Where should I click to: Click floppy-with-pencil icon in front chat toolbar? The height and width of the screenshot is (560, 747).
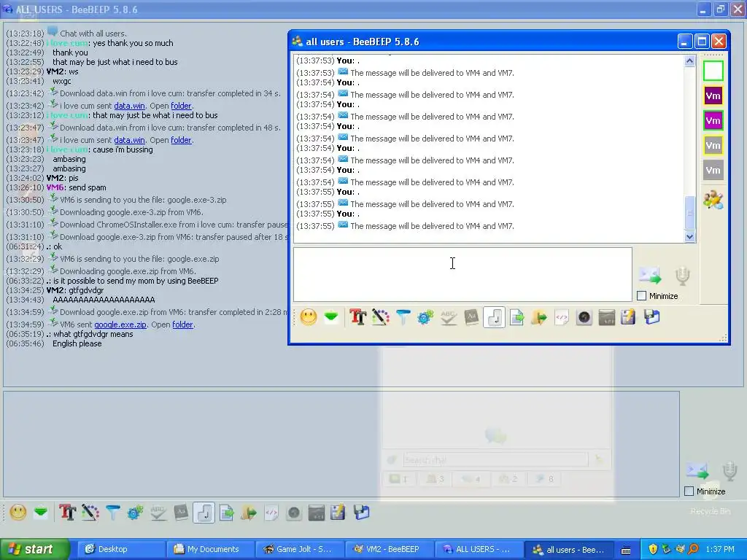(628, 317)
